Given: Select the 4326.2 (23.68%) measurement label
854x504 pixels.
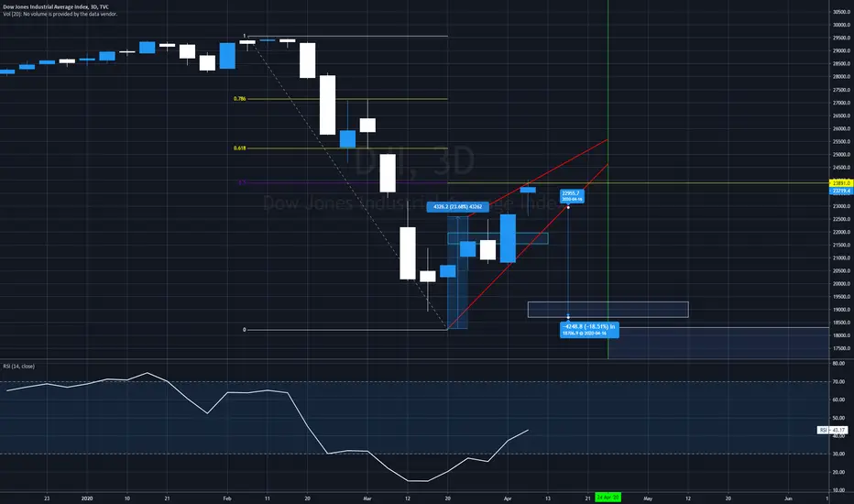Looking at the screenshot, I should coord(457,207).
